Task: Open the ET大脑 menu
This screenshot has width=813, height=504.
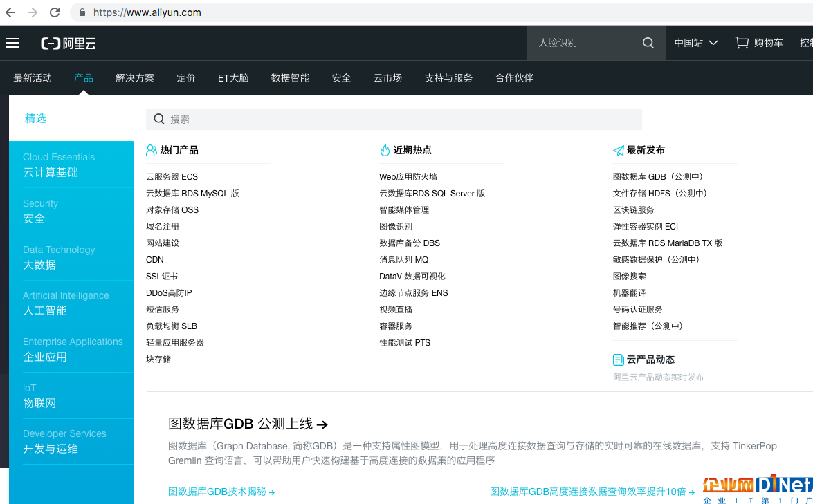Action: click(x=233, y=78)
